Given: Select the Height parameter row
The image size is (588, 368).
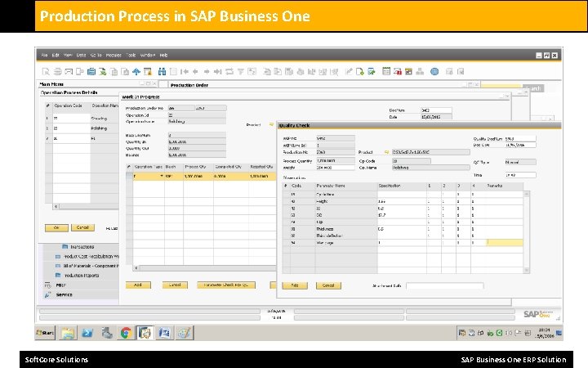Looking at the screenshot, I should click(x=403, y=201).
